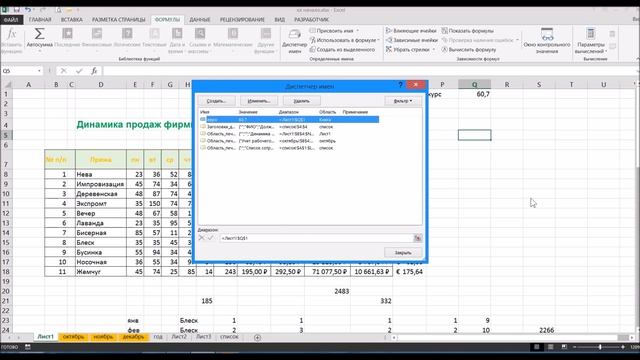Click the Normal view icon in status bar
The height and width of the screenshot is (360, 640).
[x=537, y=347]
